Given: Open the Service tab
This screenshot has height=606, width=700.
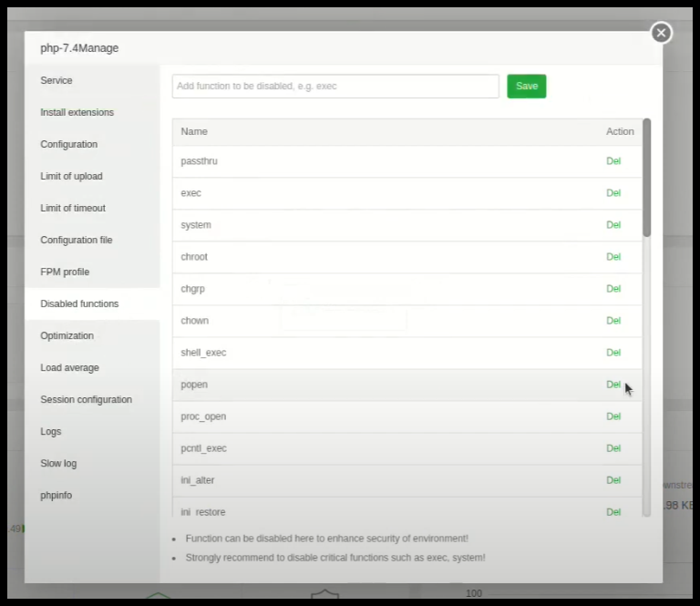Looking at the screenshot, I should click(x=57, y=80).
